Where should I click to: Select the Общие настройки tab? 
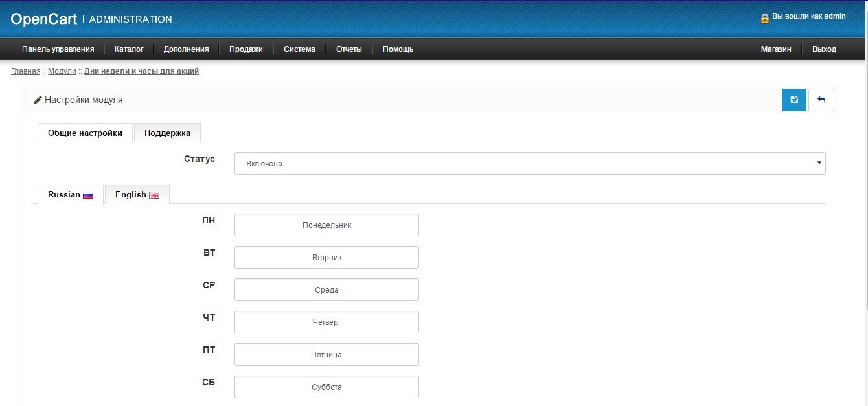[85, 133]
